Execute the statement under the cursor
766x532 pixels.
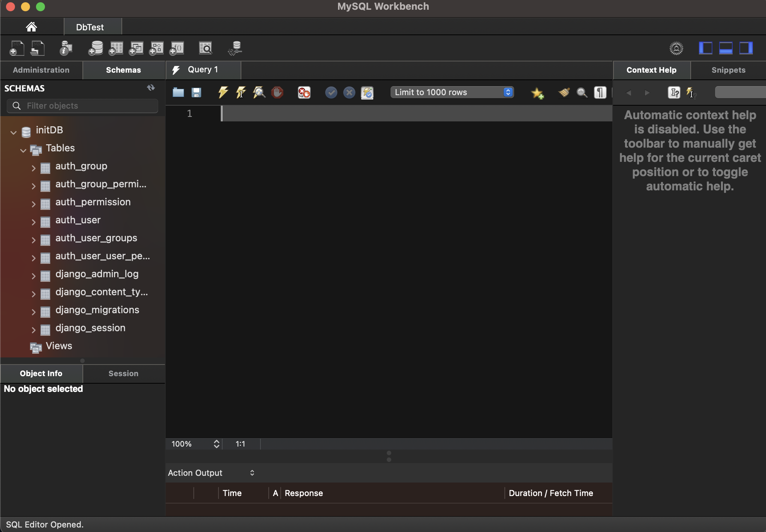(241, 93)
